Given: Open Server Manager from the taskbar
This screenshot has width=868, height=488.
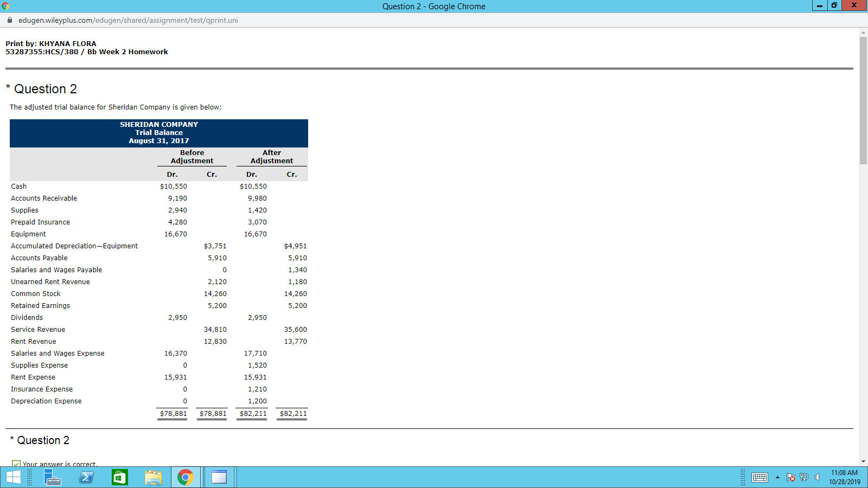Looking at the screenshot, I should click(x=52, y=477).
